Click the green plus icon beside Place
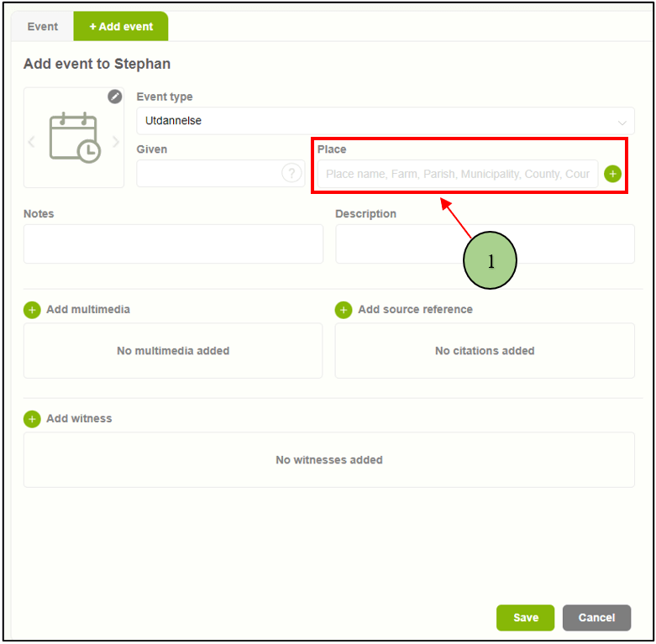Screen dimensions: 656x644 pos(612,174)
